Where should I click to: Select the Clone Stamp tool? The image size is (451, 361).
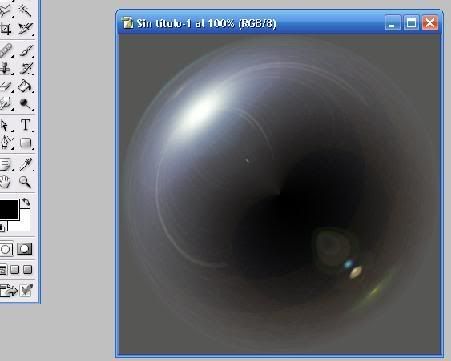click(x=6, y=68)
